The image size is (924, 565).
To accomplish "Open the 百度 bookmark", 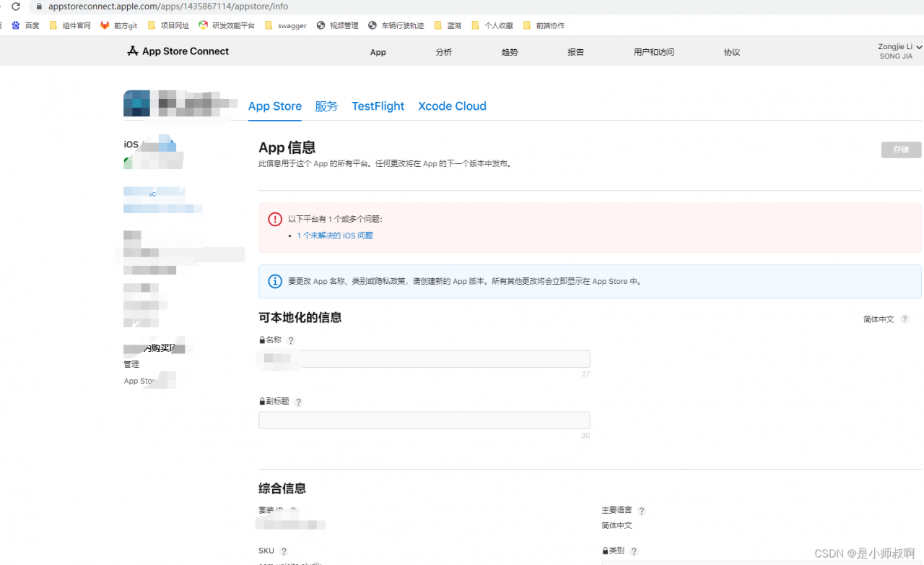I will coord(25,25).
